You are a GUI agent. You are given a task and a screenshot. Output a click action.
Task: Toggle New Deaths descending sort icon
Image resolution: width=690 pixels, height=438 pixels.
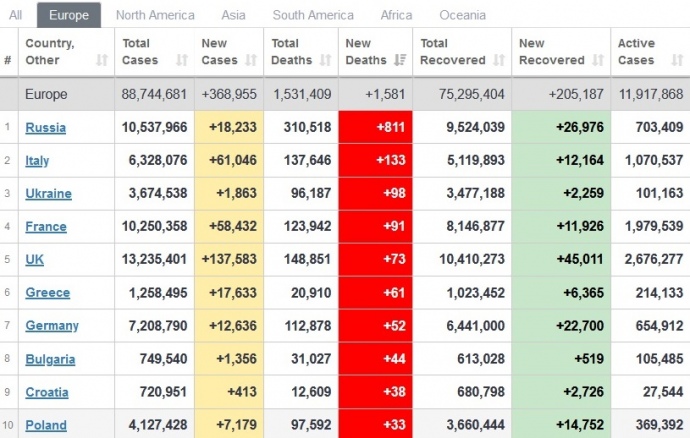(x=398, y=60)
